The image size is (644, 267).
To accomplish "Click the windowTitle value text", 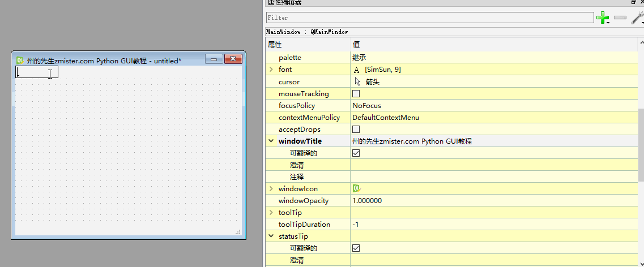I will pos(412,141).
